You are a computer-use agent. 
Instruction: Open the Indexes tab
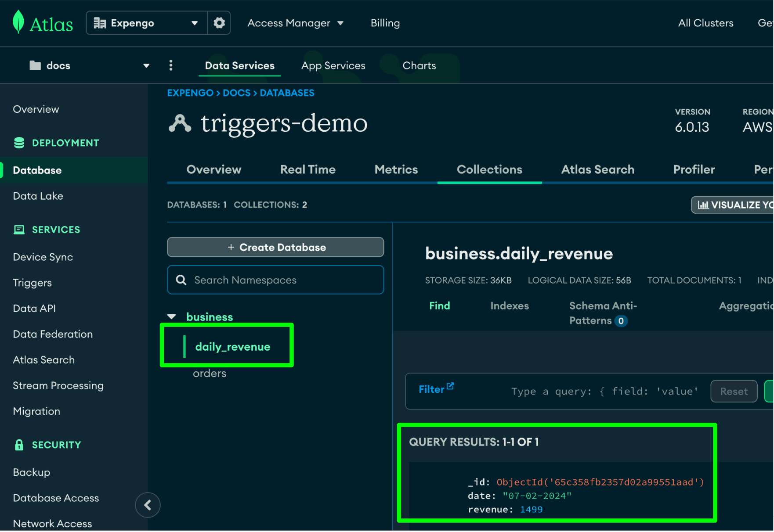click(x=510, y=306)
